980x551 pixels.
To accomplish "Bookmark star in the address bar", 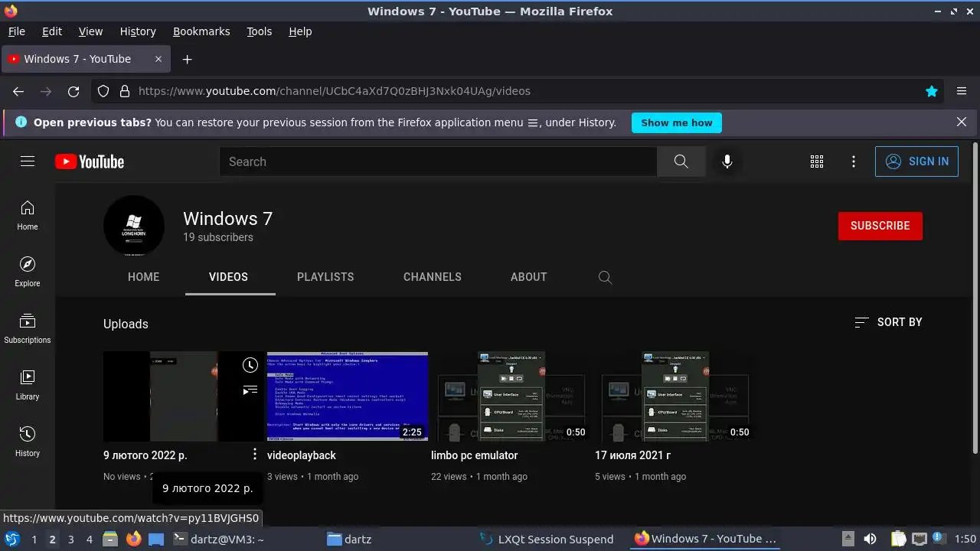I will [932, 91].
